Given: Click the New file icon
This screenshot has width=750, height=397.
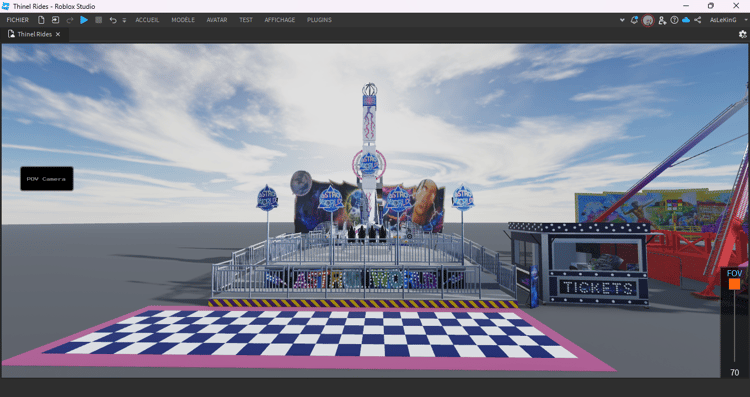Looking at the screenshot, I should pyautogui.click(x=41, y=20).
